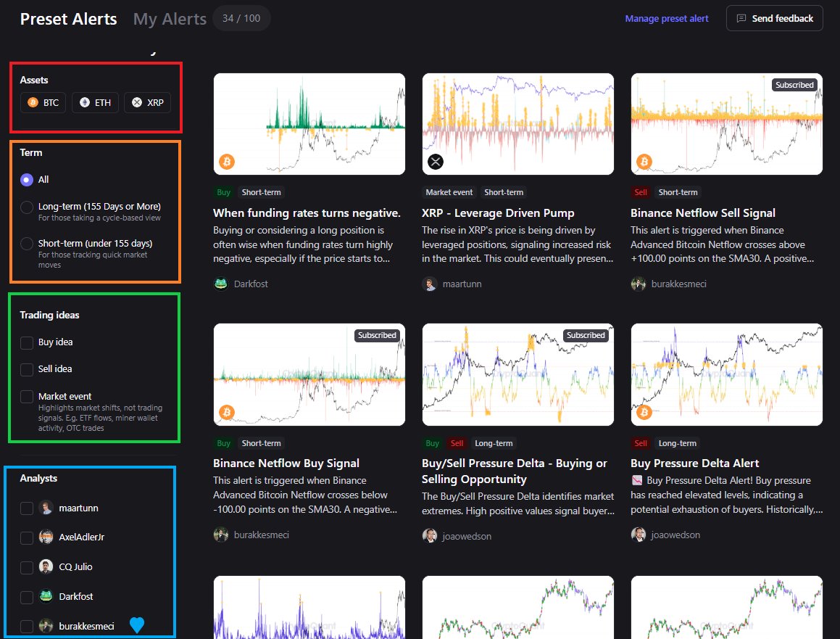Screen dimensions: 840x639
Task: Check the Buy idea checkbox
Action: [x=27, y=342]
